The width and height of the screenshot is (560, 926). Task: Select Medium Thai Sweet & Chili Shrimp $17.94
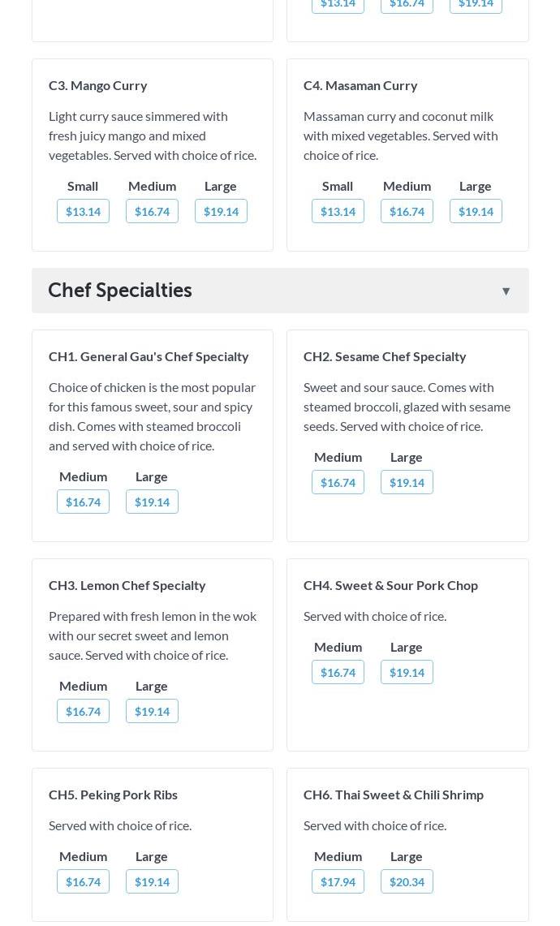tap(338, 881)
